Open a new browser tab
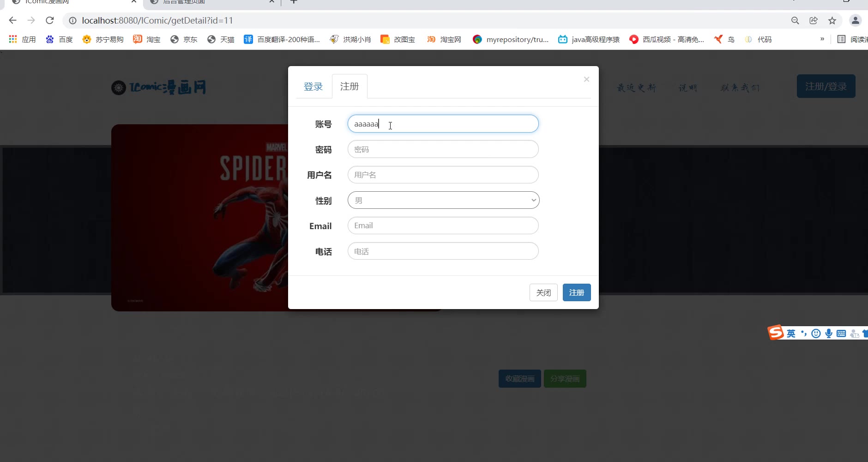The width and height of the screenshot is (868, 462). coord(294,2)
